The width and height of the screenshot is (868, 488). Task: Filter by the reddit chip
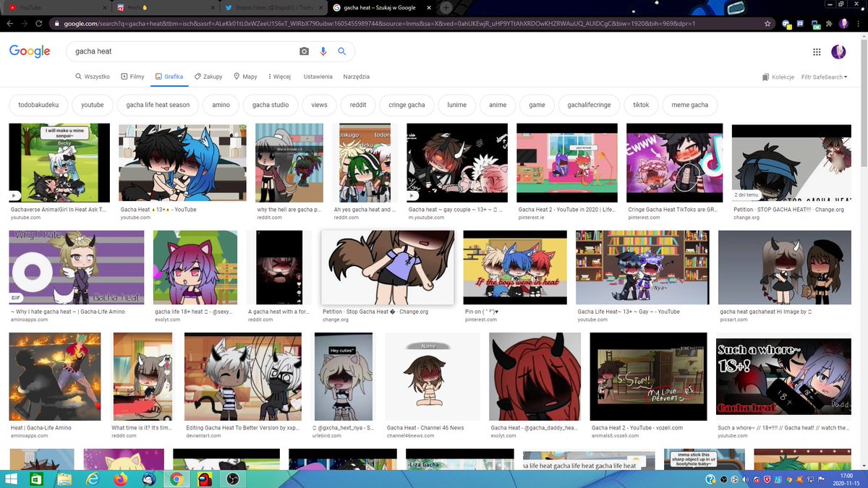tap(358, 105)
